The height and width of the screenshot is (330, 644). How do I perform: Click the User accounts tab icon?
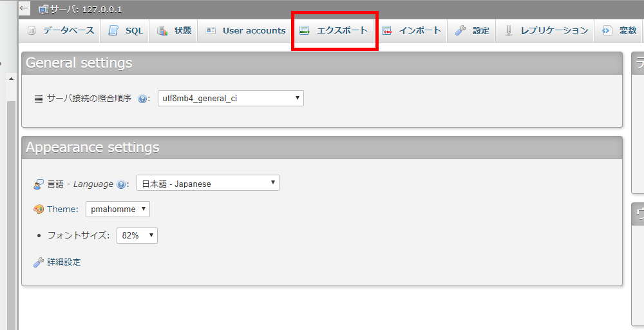pyautogui.click(x=211, y=30)
